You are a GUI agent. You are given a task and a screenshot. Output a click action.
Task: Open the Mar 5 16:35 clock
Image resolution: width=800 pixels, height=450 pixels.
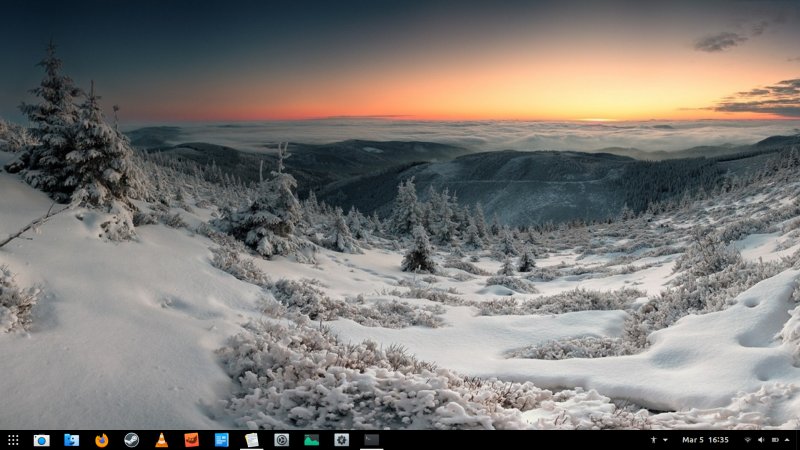705,440
